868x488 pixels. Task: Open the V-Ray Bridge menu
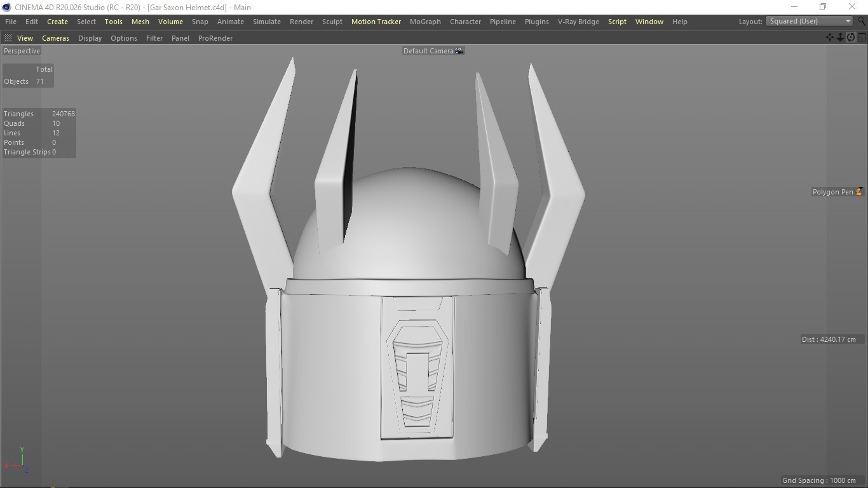[578, 22]
